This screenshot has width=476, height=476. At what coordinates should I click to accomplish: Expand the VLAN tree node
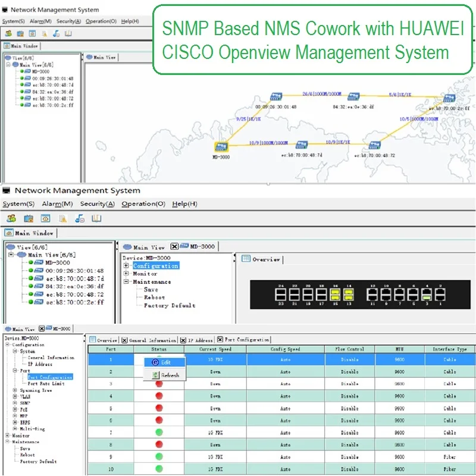click(x=14, y=397)
